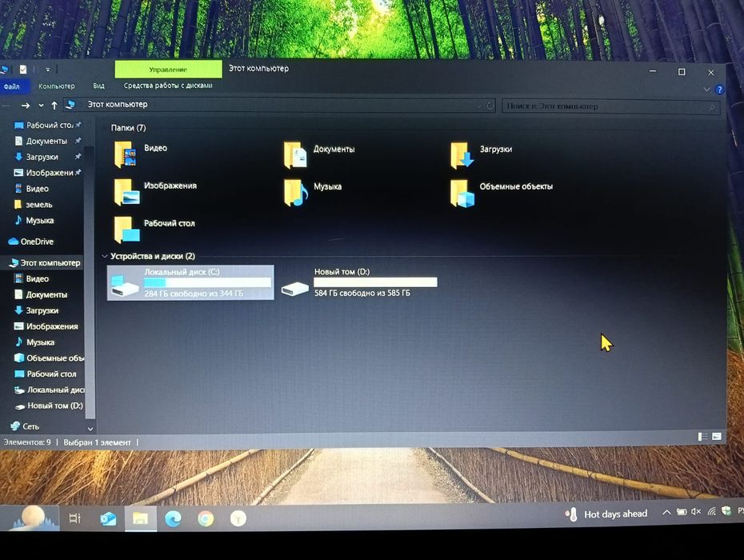Switch to details view in status bar
The height and width of the screenshot is (560, 744).
pyautogui.click(x=702, y=436)
